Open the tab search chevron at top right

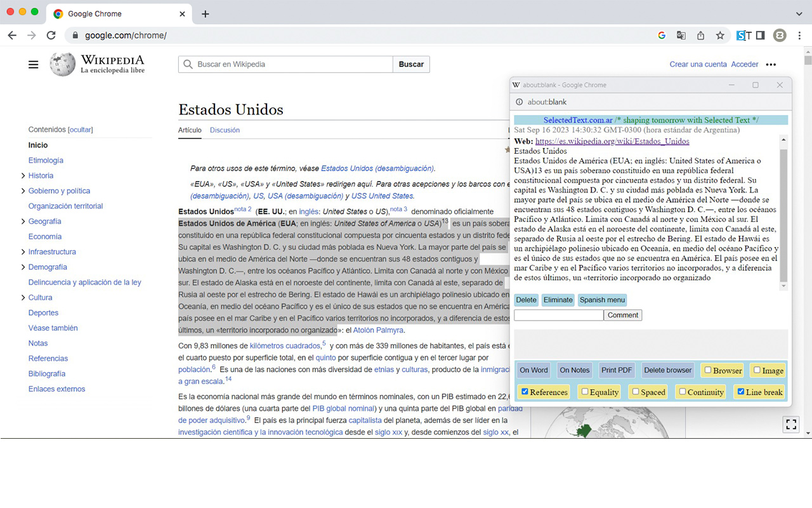pyautogui.click(x=799, y=14)
